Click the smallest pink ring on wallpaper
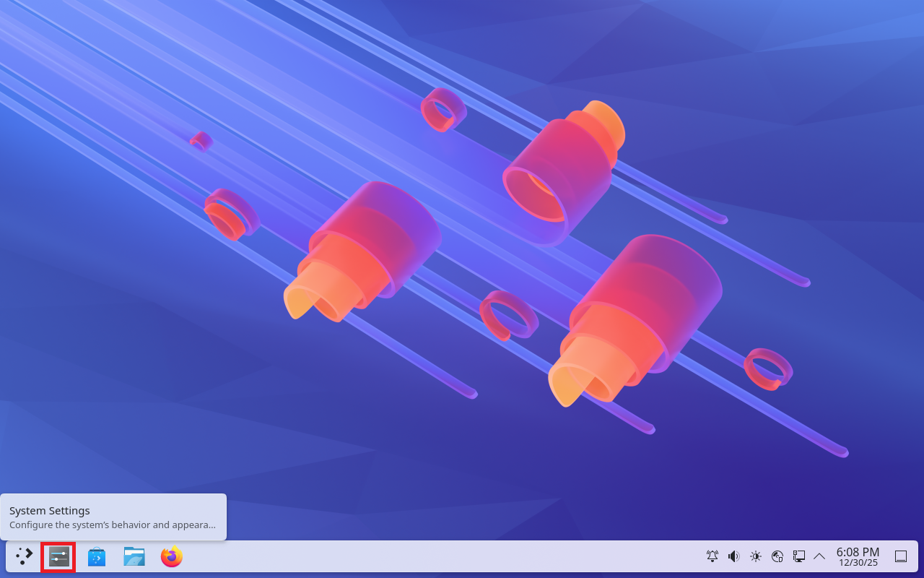Viewport: 924px width, 578px height. tap(201, 141)
